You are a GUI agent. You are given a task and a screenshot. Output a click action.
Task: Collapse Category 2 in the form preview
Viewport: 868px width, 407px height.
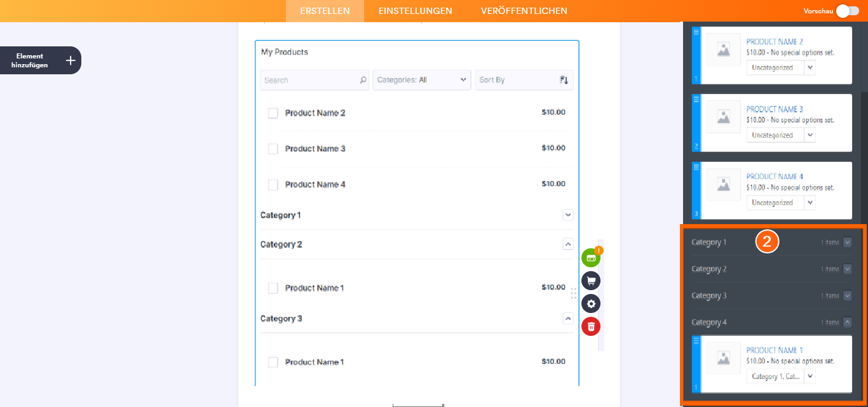coord(568,244)
